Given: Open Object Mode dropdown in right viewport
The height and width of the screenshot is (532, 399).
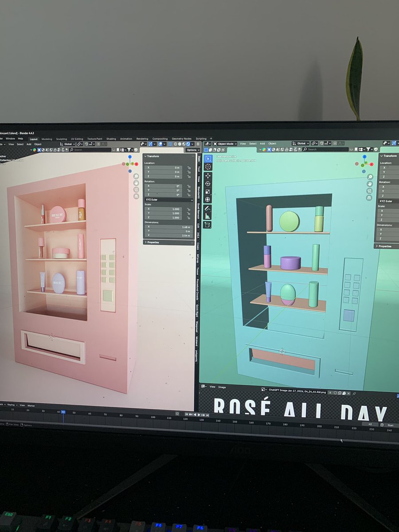Looking at the screenshot, I should [x=225, y=144].
